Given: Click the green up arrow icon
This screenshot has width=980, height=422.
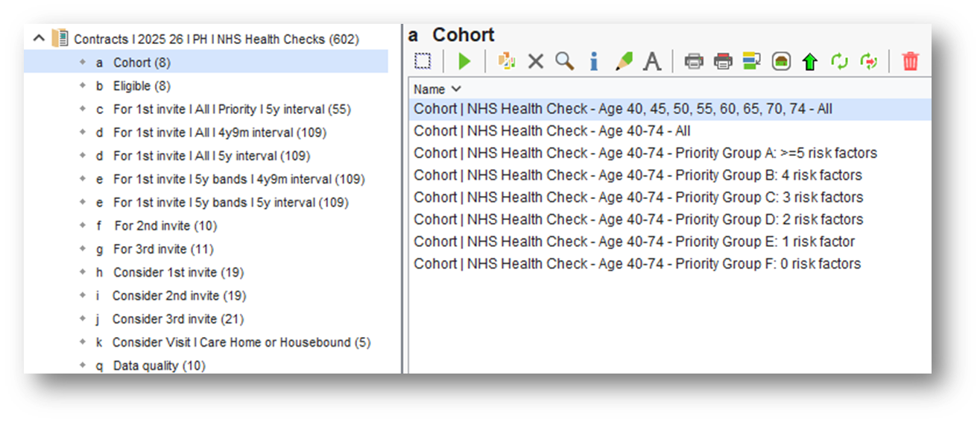Looking at the screenshot, I should [x=810, y=62].
